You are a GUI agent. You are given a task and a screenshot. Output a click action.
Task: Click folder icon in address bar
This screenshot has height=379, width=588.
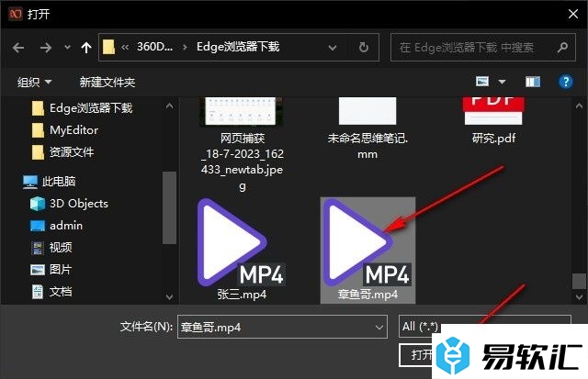[x=108, y=47]
